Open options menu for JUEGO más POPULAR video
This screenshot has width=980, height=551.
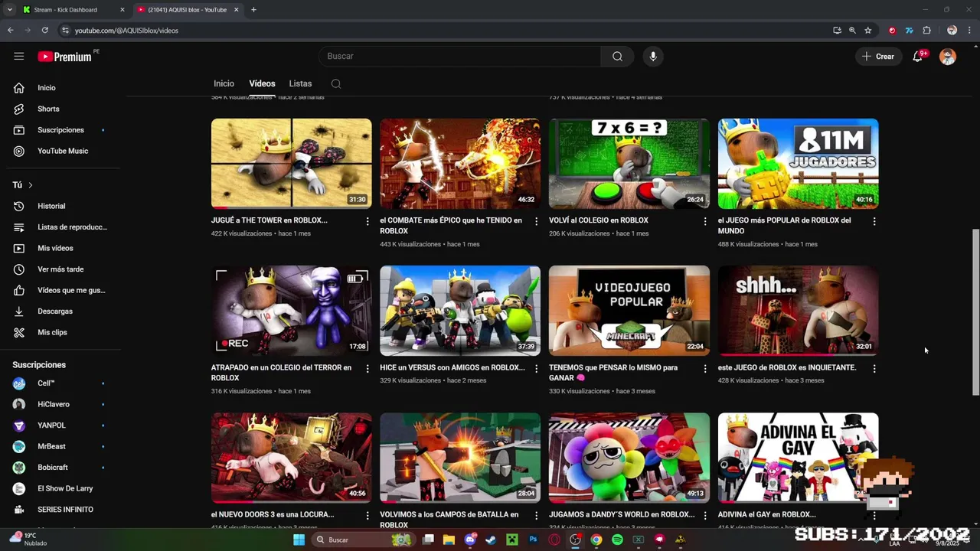(874, 221)
